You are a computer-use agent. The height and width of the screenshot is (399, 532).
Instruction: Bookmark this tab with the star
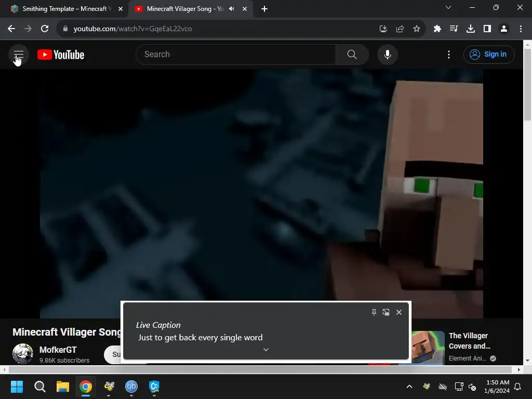[x=417, y=29]
